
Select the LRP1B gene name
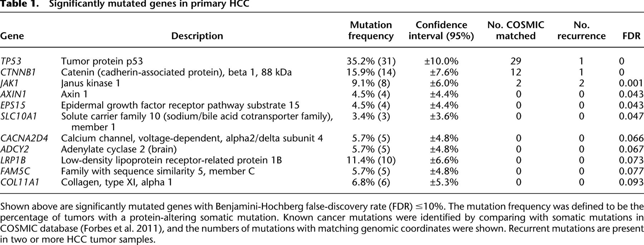(x=13, y=160)
